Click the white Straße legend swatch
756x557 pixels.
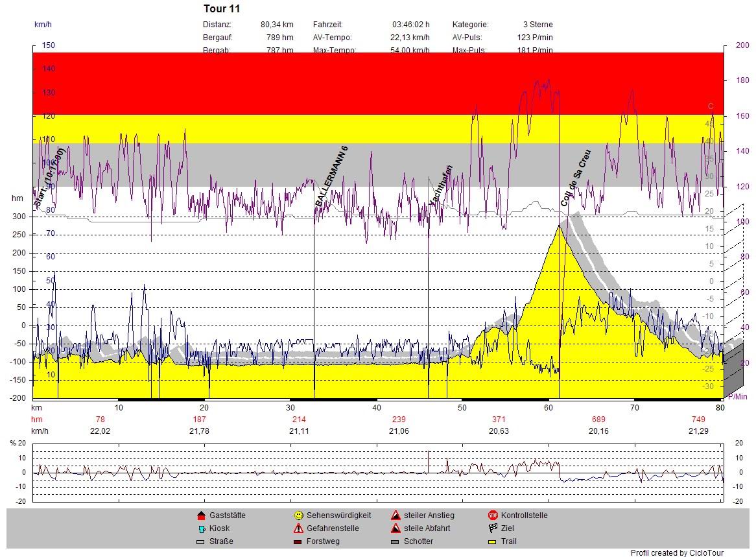click(x=200, y=541)
